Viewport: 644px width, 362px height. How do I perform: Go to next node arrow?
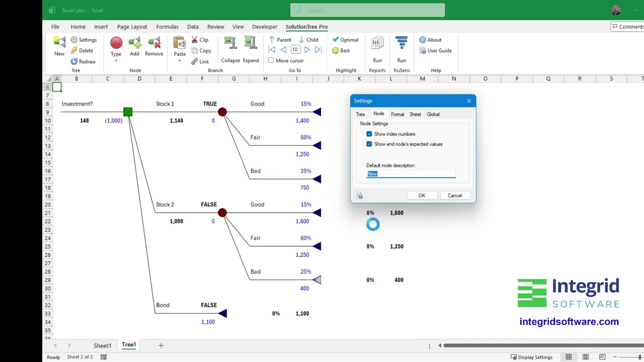tap(307, 50)
